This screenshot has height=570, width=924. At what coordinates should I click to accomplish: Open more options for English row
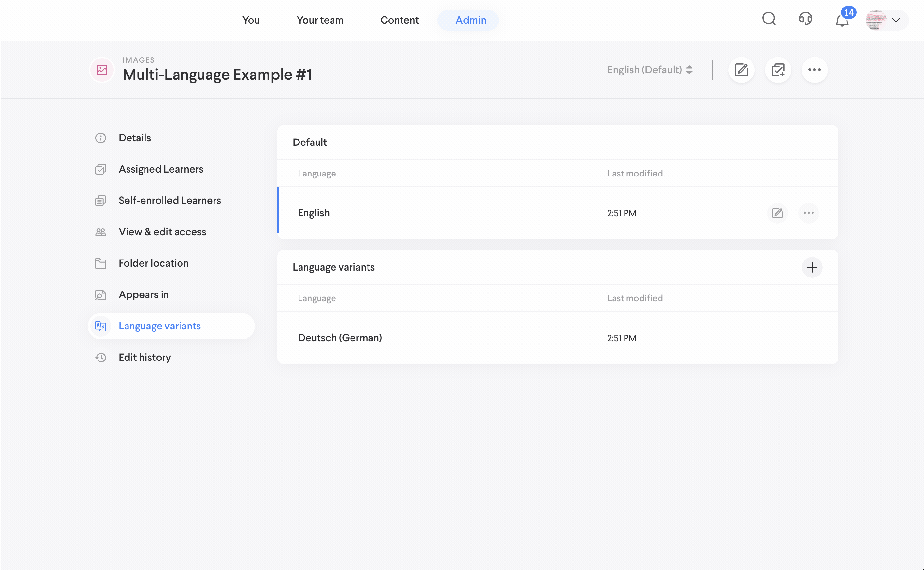[x=808, y=213]
